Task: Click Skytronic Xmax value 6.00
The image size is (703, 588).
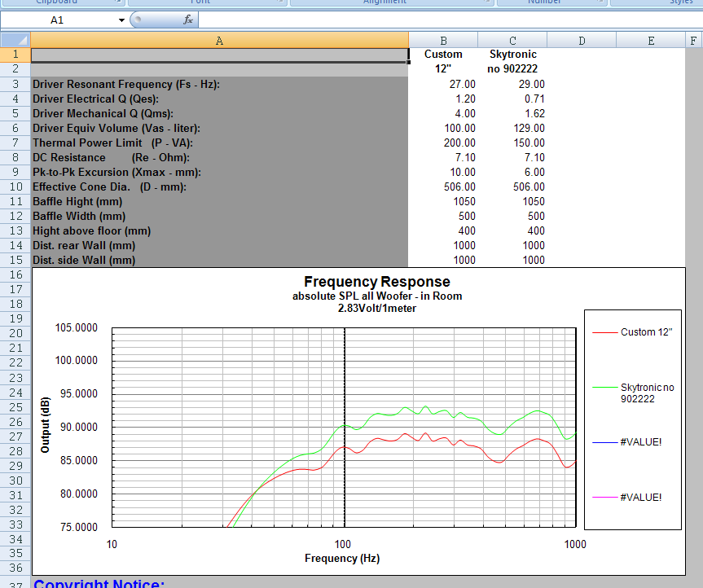Action: pos(512,172)
